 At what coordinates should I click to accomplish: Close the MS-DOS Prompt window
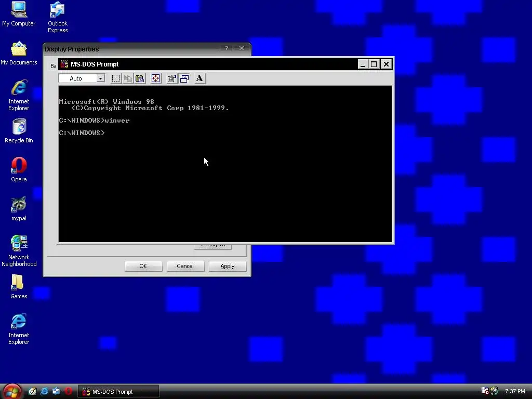[x=386, y=64]
